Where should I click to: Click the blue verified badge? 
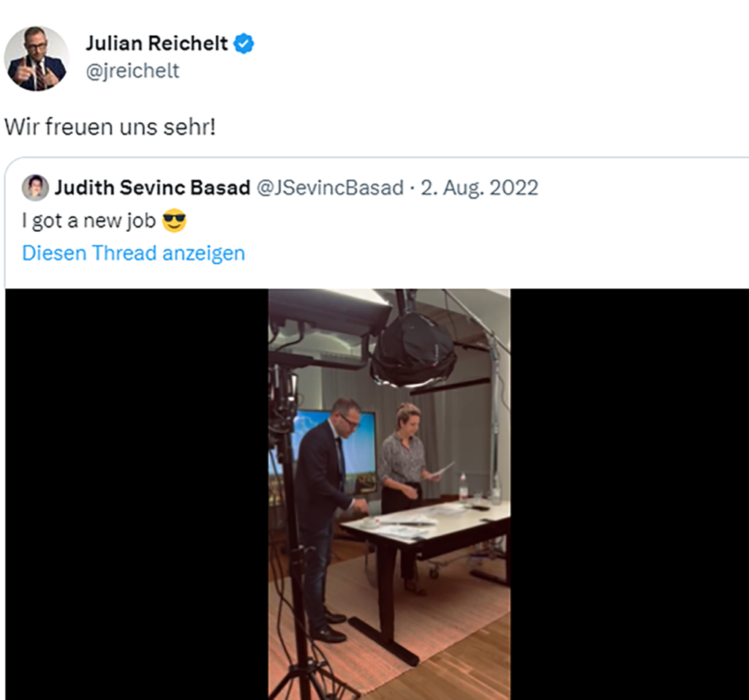pos(244,44)
